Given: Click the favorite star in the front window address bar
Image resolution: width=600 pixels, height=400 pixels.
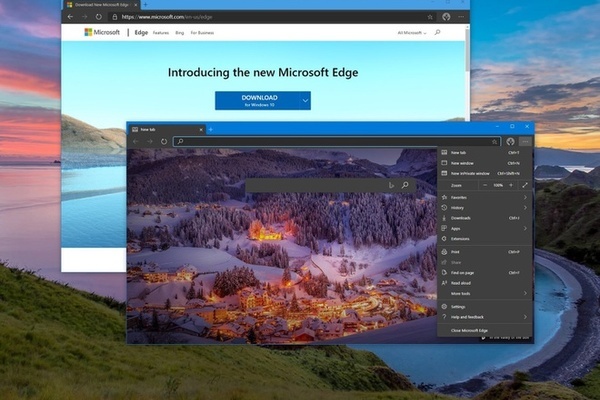Looking at the screenshot, I should (494, 142).
